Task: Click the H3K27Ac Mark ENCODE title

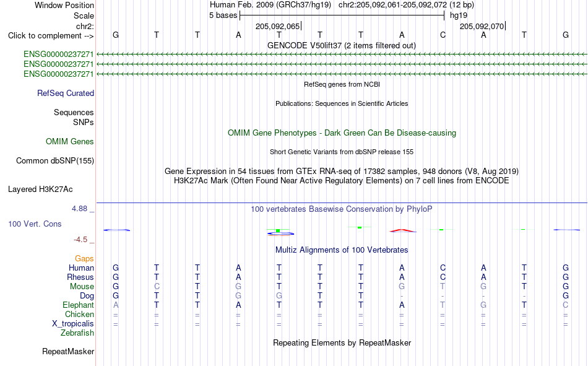Action: [342, 181]
